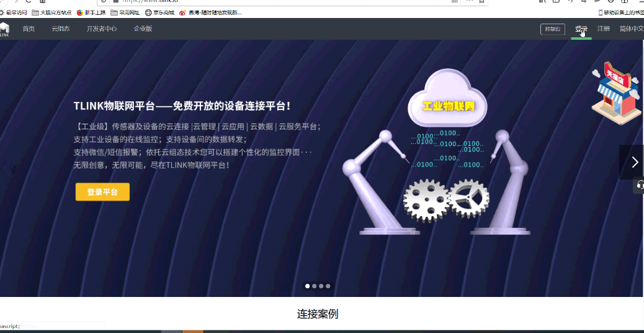Open the 京东商城 bookmark
Image resolution: width=644 pixels, height=333 pixels.
click(160, 13)
